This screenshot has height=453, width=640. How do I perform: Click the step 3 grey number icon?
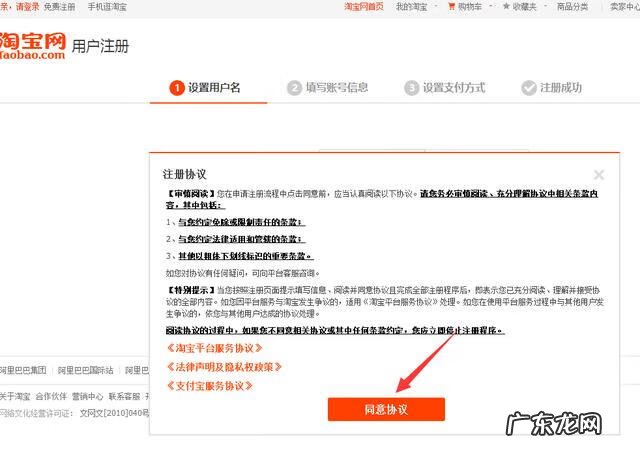point(411,88)
